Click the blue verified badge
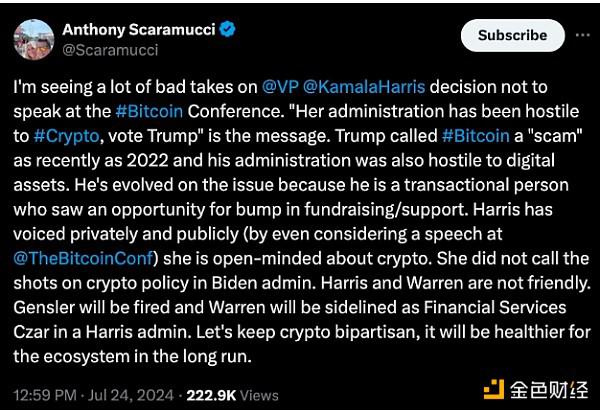This screenshot has width=600, height=411. pos(228,29)
